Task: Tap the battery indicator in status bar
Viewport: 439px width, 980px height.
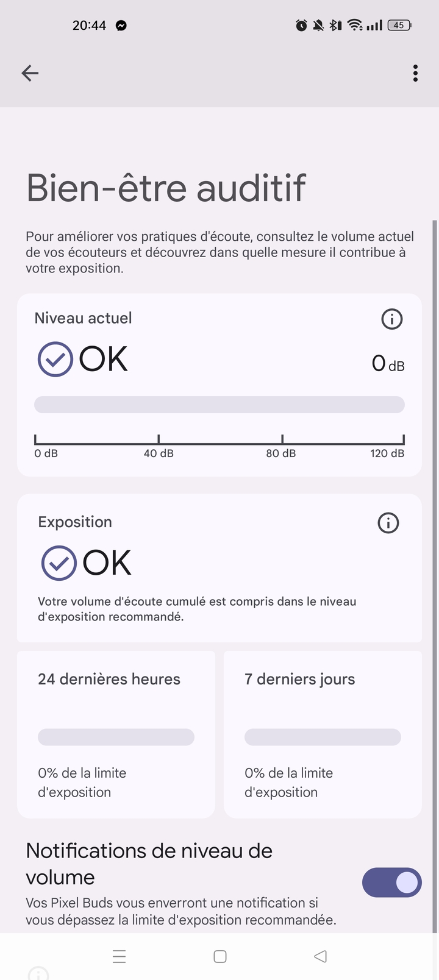Action: tap(399, 25)
